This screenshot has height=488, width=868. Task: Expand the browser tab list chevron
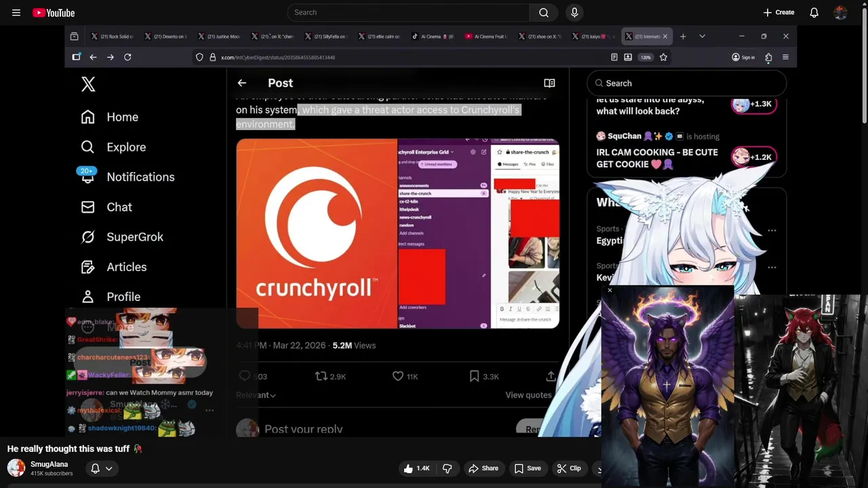702,37
